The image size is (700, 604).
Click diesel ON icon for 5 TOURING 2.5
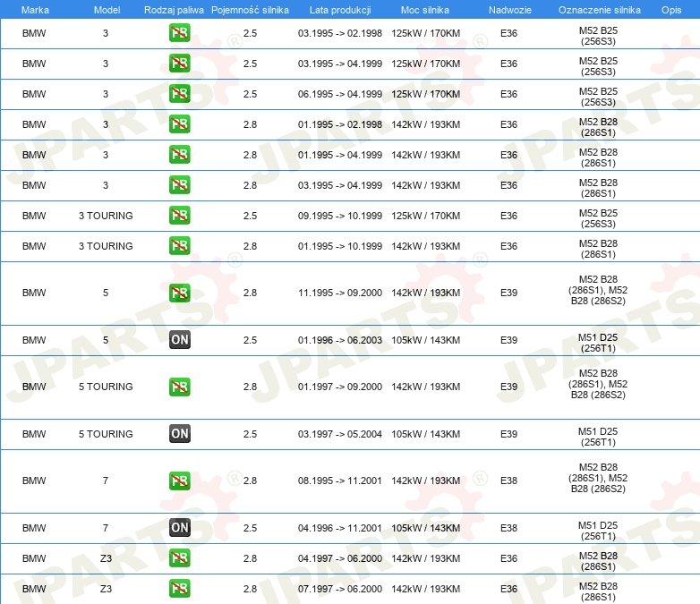pos(179,433)
